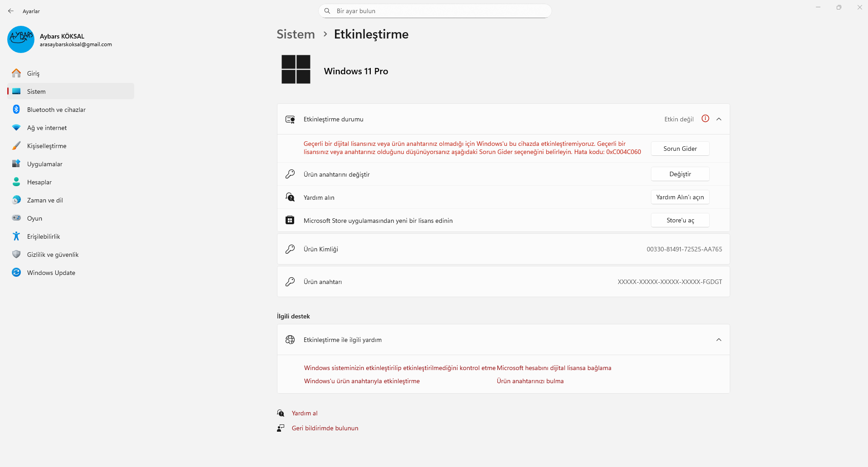Click the Değiştir product key button
This screenshot has width=868, height=467.
680,174
